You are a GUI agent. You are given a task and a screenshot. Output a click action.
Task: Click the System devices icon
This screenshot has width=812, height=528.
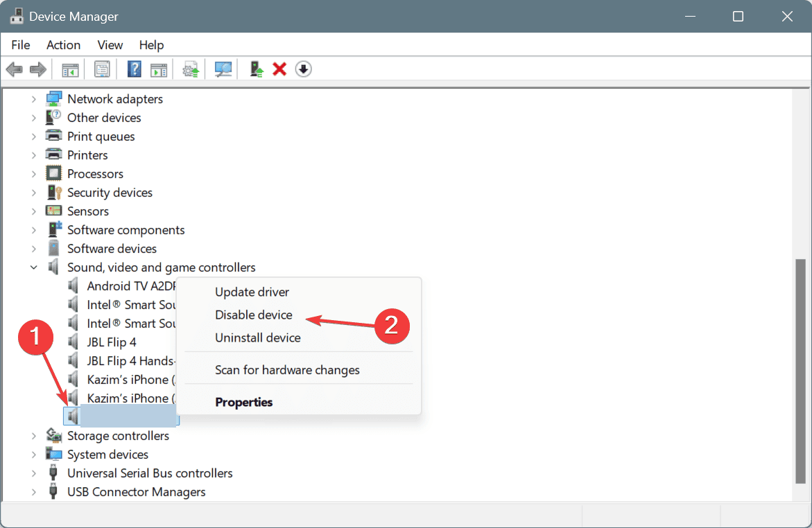click(54, 454)
